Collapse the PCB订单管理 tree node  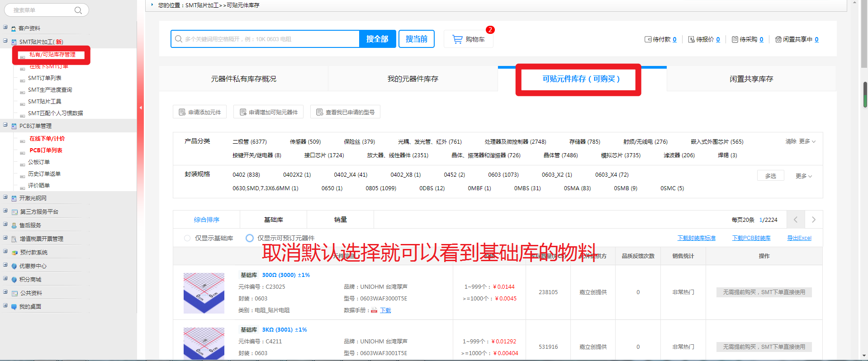pyautogui.click(x=5, y=125)
